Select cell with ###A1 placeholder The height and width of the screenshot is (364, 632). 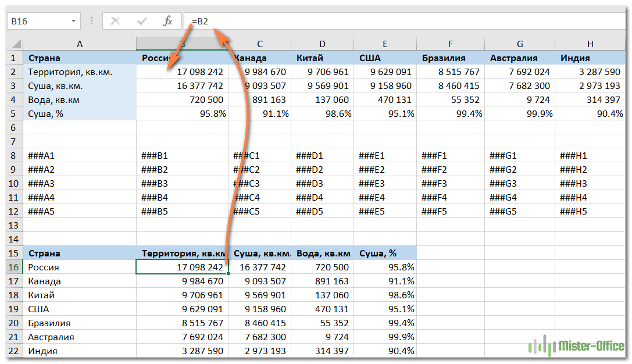[x=80, y=156]
